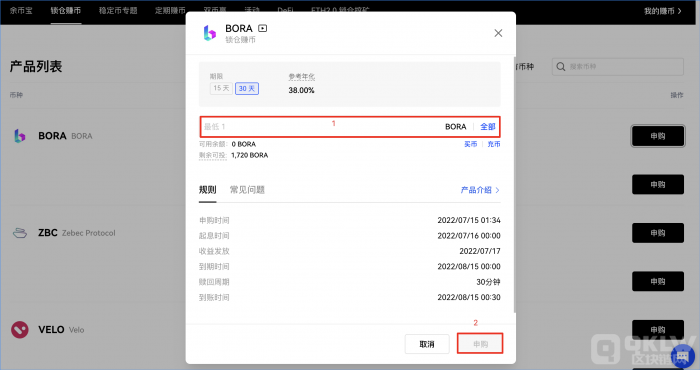The image size is (700, 370).
Task: Click 全部 to fill the maximum amount
Action: pos(488,127)
